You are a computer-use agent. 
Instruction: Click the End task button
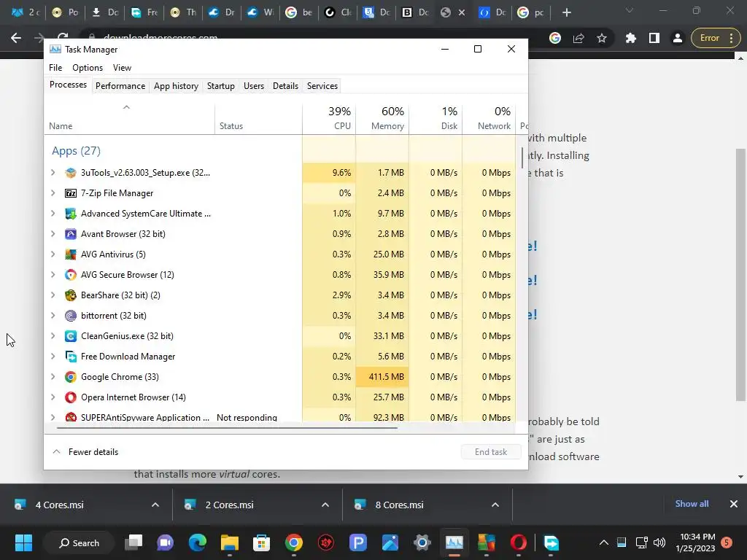pyautogui.click(x=491, y=452)
